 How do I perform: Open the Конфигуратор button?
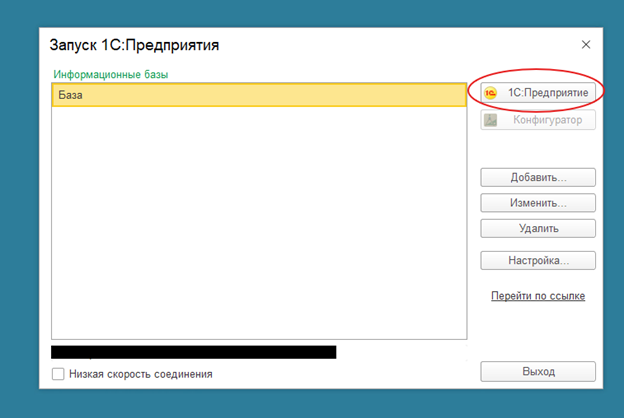[538, 120]
